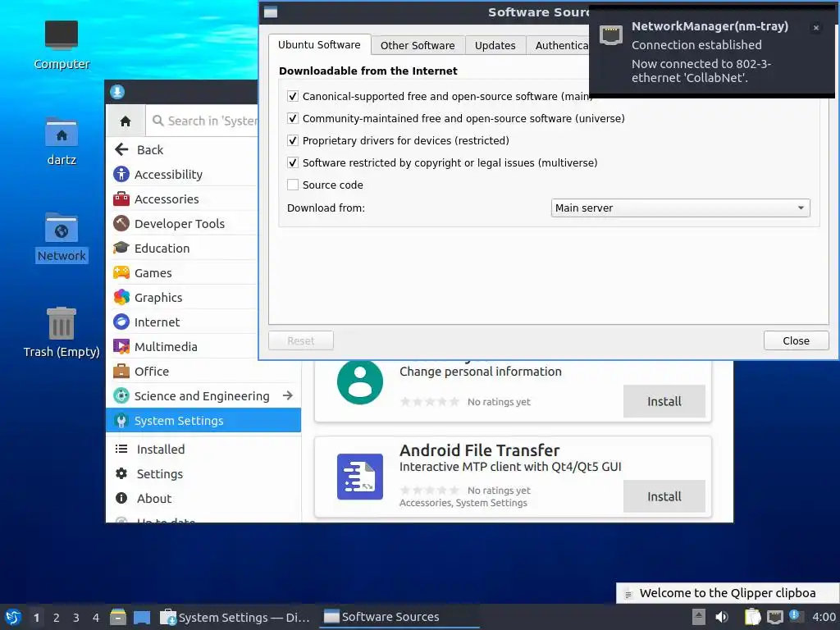Switch to the Updates tab
840x630 pixels.
coord(495,46)
